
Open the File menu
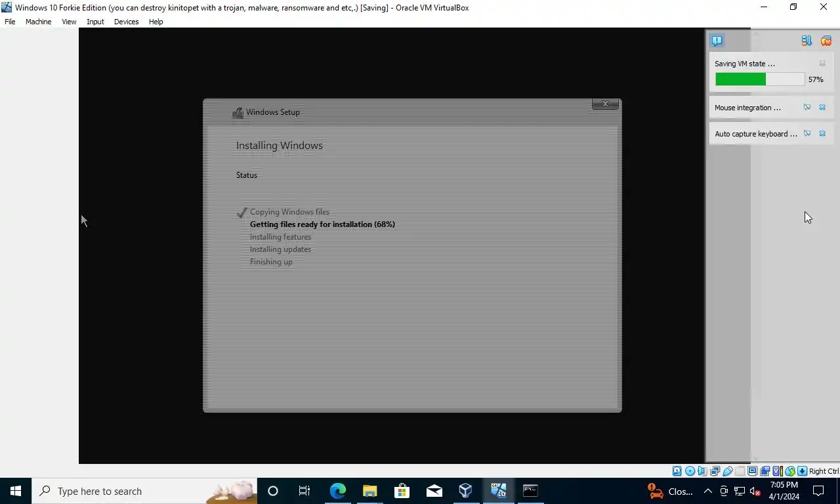point(10,22)
